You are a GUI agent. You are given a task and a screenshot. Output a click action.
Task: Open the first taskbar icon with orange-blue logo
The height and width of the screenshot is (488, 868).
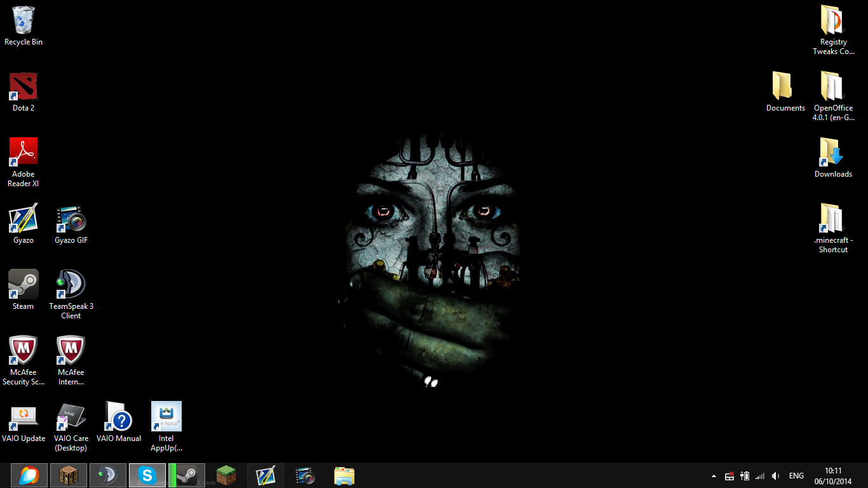(x=29, y=475)
